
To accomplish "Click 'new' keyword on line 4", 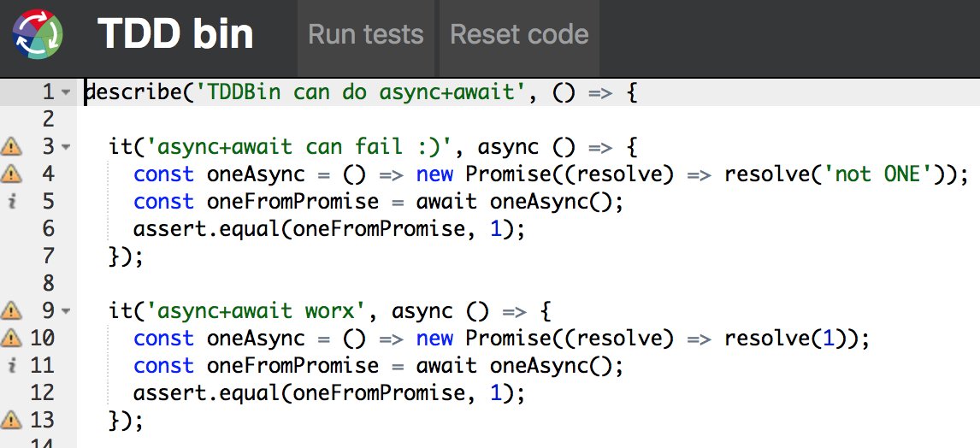I will (x=434, y=174).
